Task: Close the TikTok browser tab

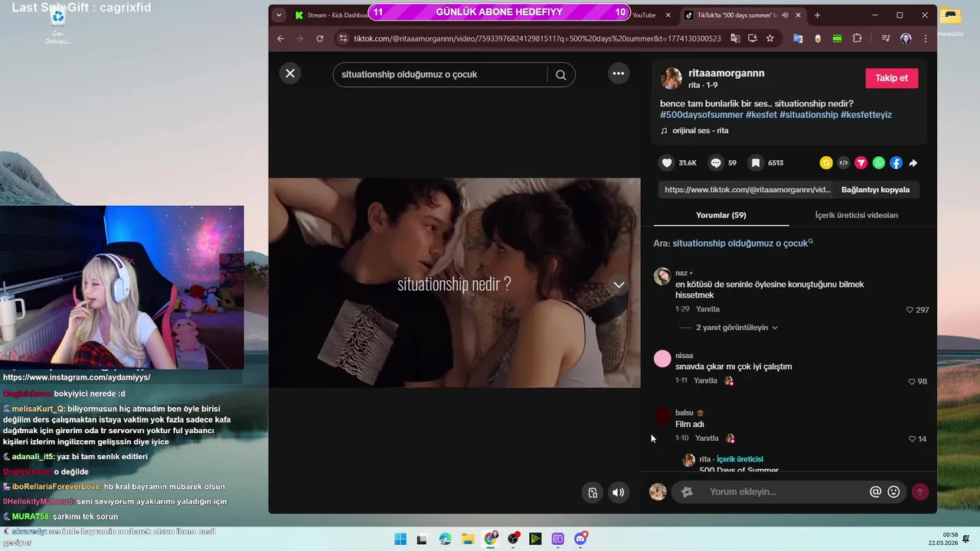Action: 799,15
